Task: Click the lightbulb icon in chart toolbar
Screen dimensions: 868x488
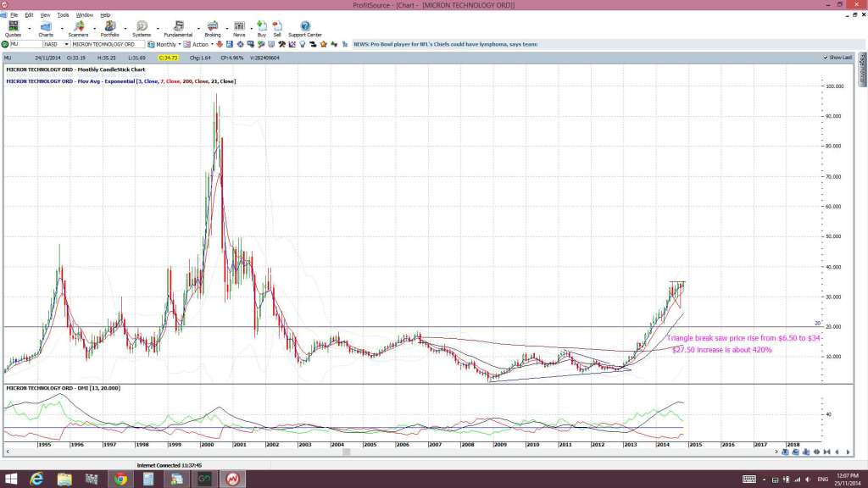Action: (303, 44)
